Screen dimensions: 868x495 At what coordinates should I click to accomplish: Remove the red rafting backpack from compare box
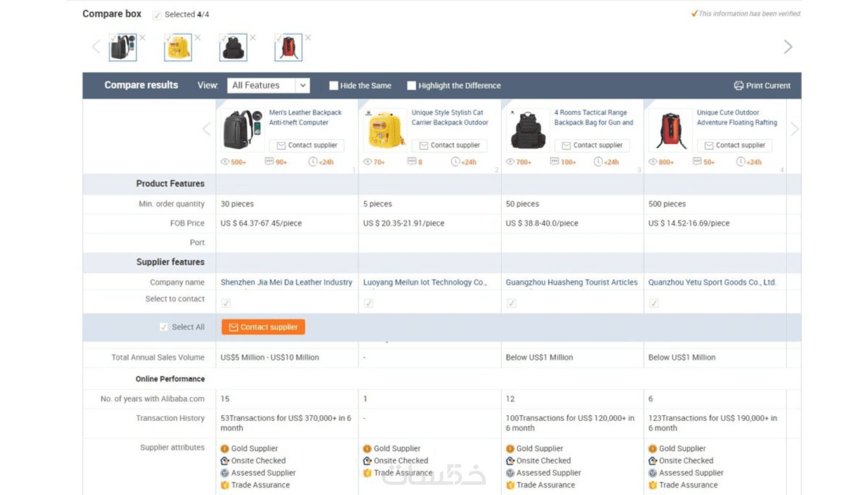(x=308, y=38)
